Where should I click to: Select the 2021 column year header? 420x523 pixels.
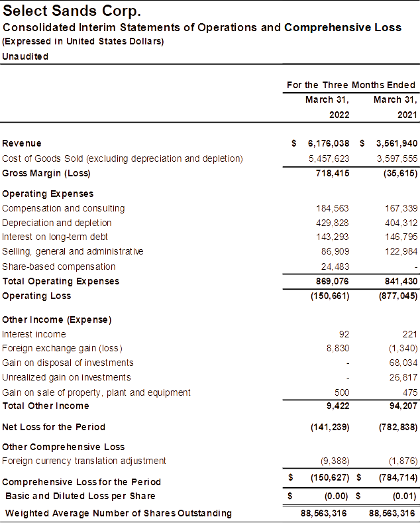coord(407,115)
